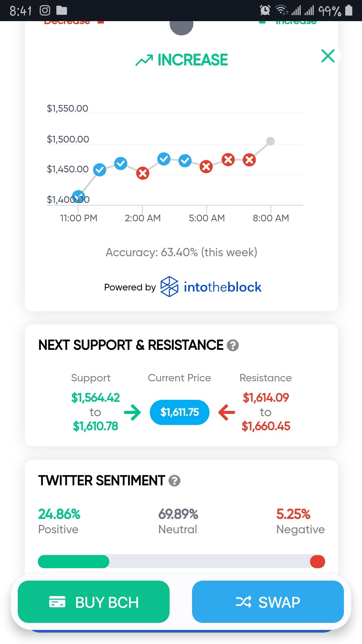Tap the current price $1,611.75 pill
The height and width of the screenshot is (644, 362).
tap(180, 412)
